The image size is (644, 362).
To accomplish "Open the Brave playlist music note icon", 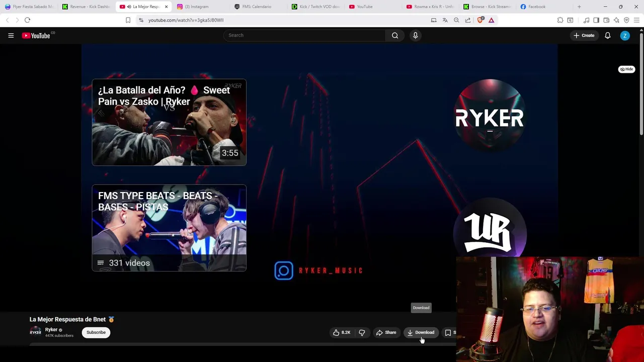I will pyautogui.click(x=586, y=20).
